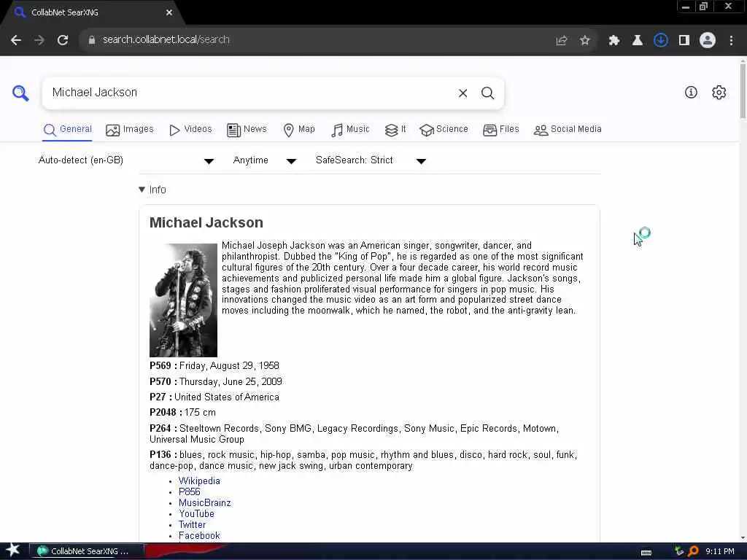747x560 pixels.
Task: Open the P856 link
Action: click(189, 492)
